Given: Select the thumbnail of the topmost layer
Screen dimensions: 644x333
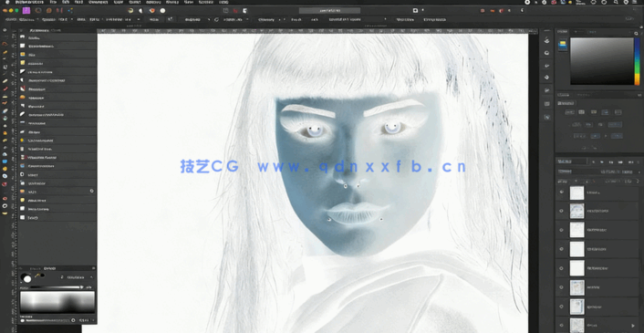Looking at the screenshot, I should click(x=576, y=193).
